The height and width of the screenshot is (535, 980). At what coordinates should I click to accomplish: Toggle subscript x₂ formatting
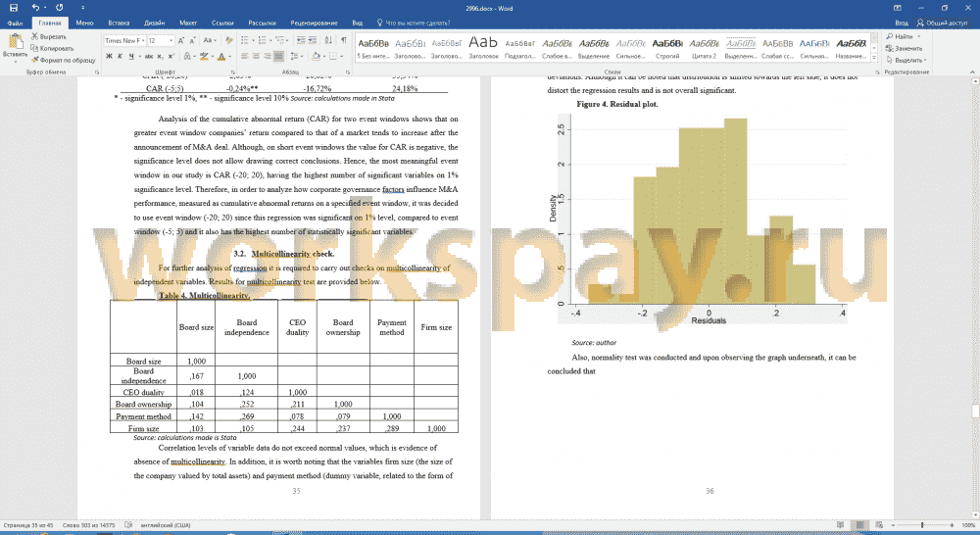tap(162, 56)
